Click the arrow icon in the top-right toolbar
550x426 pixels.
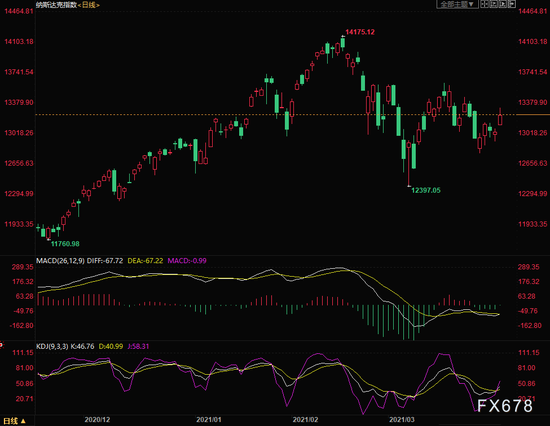(512, 4)
